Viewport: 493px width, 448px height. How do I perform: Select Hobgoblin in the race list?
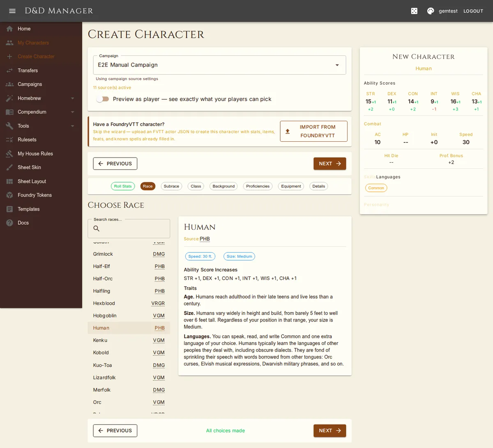pos(129,316)
